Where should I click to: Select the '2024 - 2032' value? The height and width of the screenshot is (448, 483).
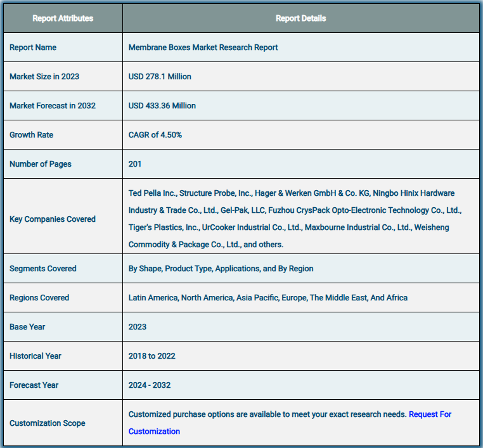pos(150,385)
